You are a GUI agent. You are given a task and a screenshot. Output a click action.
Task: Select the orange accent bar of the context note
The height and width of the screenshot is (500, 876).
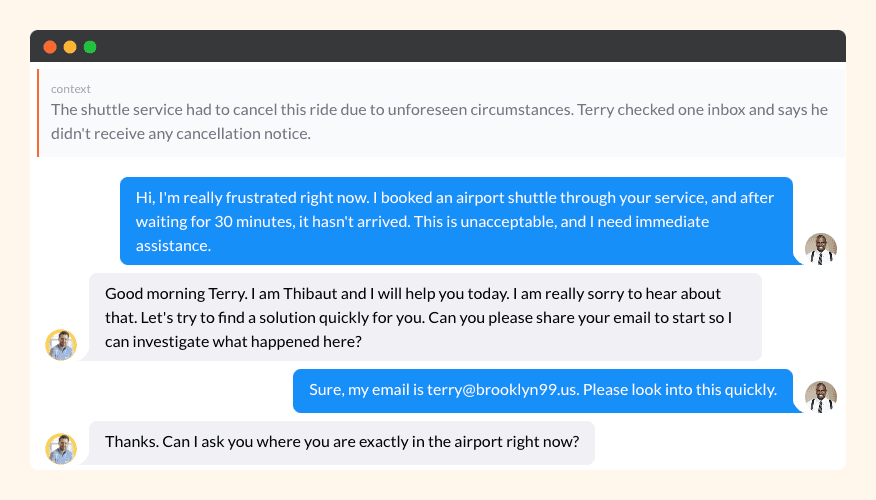coord(38,113)
